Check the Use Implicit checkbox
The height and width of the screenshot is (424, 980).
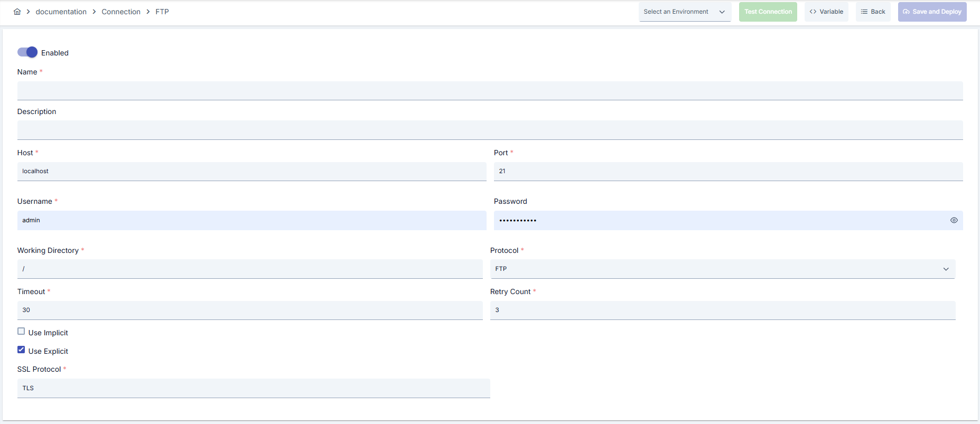click(x=21, y=332)
